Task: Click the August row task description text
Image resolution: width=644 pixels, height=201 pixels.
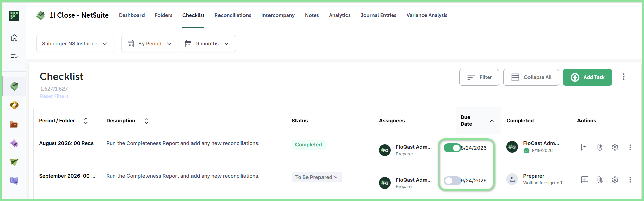Action: tap(183, 143)
